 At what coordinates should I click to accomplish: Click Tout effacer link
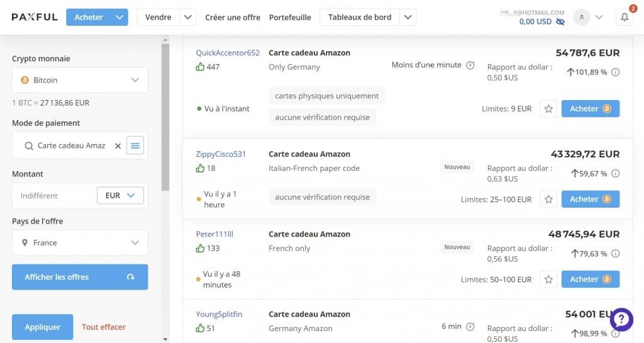(x=104, y=327)
